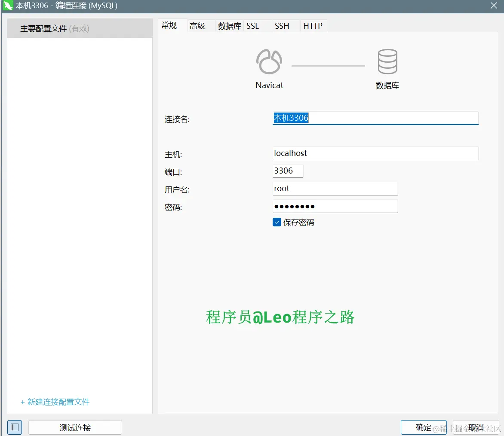
Task: Confirm with the 确定 button
Action: point(424,427)
